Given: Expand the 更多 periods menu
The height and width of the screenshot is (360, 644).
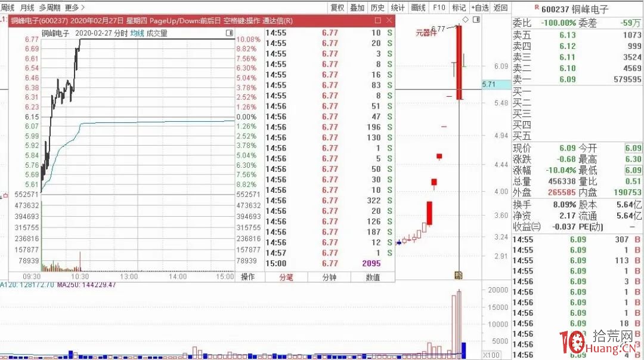Looking at the screenshot, I should [x=75, y=7].
